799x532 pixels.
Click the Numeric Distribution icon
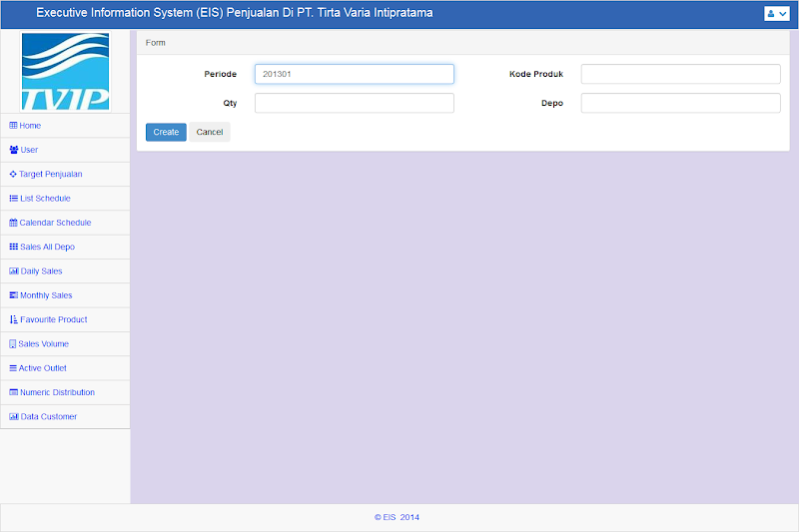click(x=13, y=392)
